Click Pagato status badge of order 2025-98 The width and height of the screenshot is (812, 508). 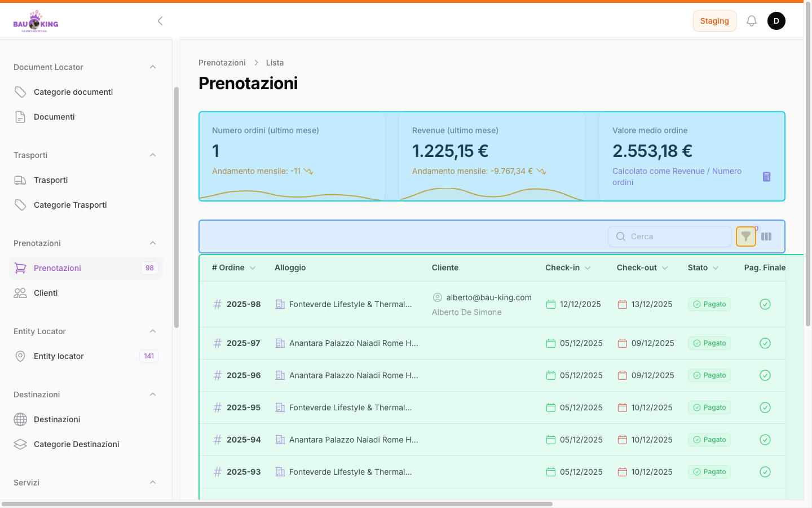click(709, 304)
